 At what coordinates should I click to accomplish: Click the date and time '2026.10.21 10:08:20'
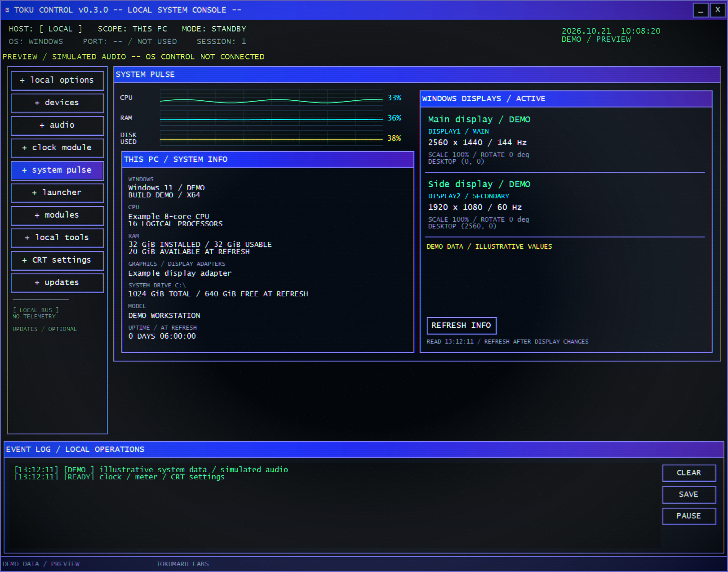tap(611, 31)
